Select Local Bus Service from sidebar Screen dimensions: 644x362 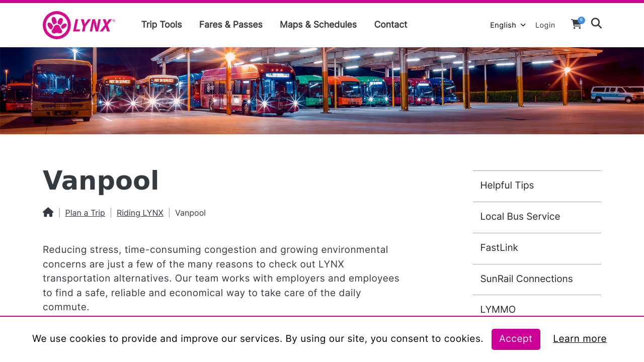pyautogui.click(x=520, y=216)
